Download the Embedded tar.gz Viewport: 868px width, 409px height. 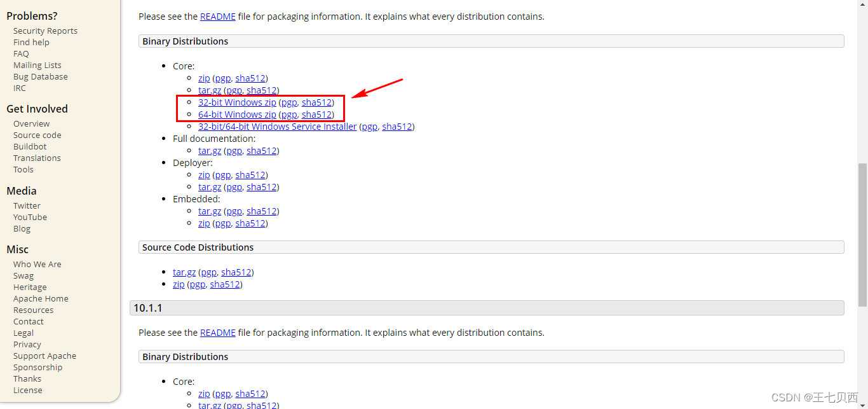[210, 211]
